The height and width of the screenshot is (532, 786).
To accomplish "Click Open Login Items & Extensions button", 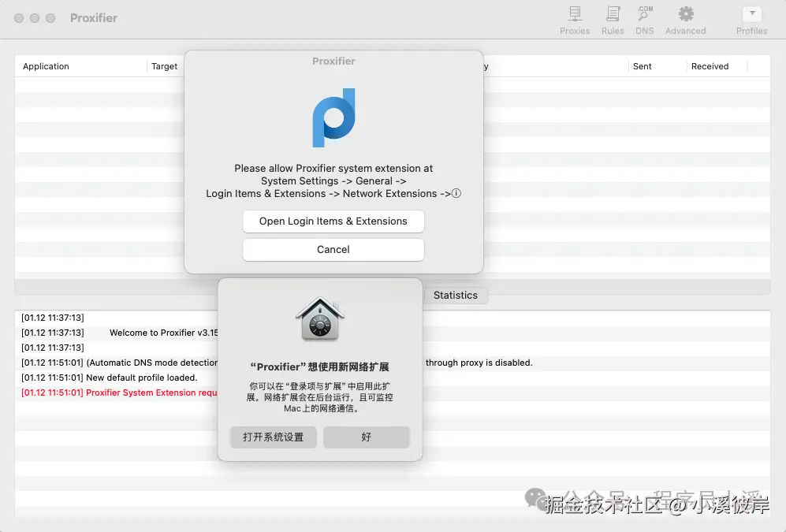I will coord(333,221).
